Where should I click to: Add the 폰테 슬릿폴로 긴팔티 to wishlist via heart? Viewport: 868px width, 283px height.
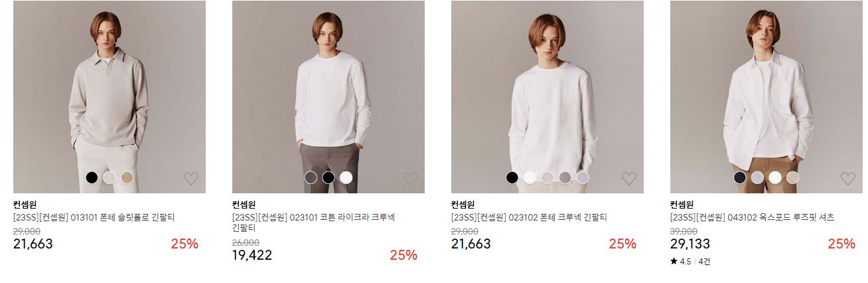pos(191,178)
